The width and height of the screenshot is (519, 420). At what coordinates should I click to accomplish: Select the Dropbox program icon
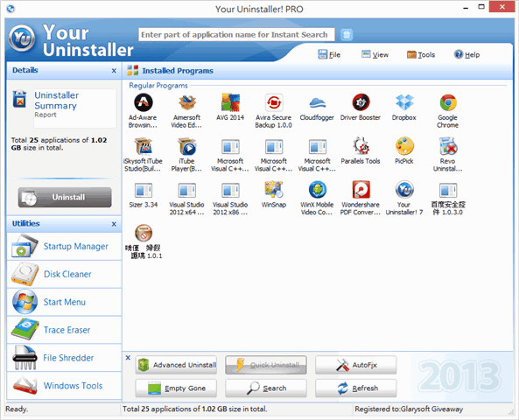point(404,102)
